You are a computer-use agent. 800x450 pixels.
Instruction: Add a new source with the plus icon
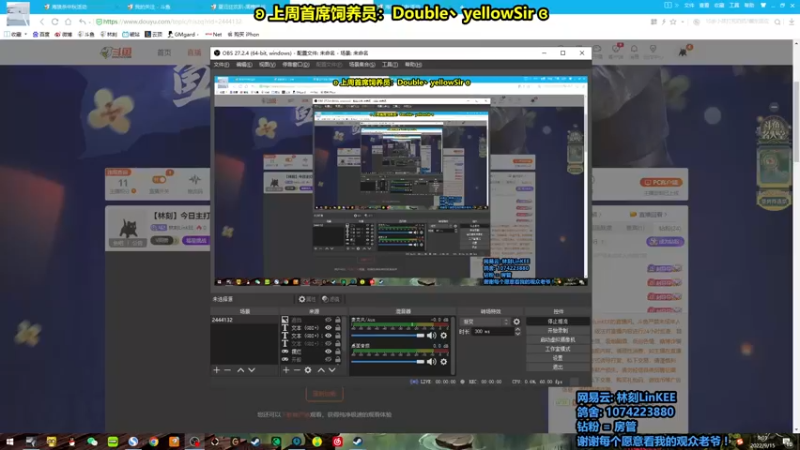click(286, 370)
